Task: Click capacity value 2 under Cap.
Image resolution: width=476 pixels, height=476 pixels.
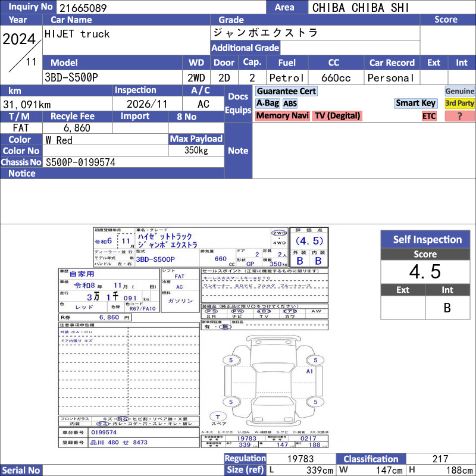Action: click(x=252, y=78)
